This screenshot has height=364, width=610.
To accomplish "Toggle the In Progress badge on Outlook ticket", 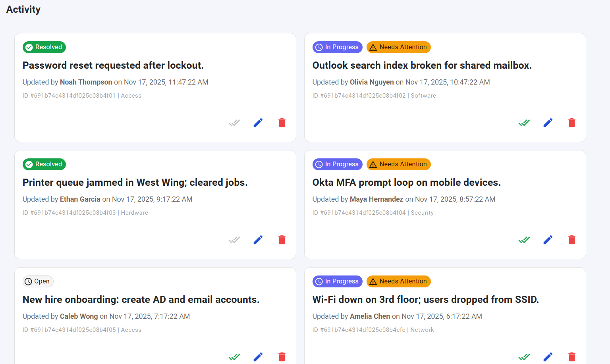I will [x=337, y=47].
